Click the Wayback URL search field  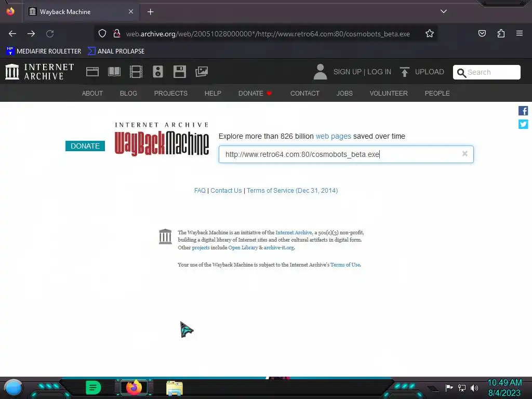pyautogui.click(x=345, y=154)
